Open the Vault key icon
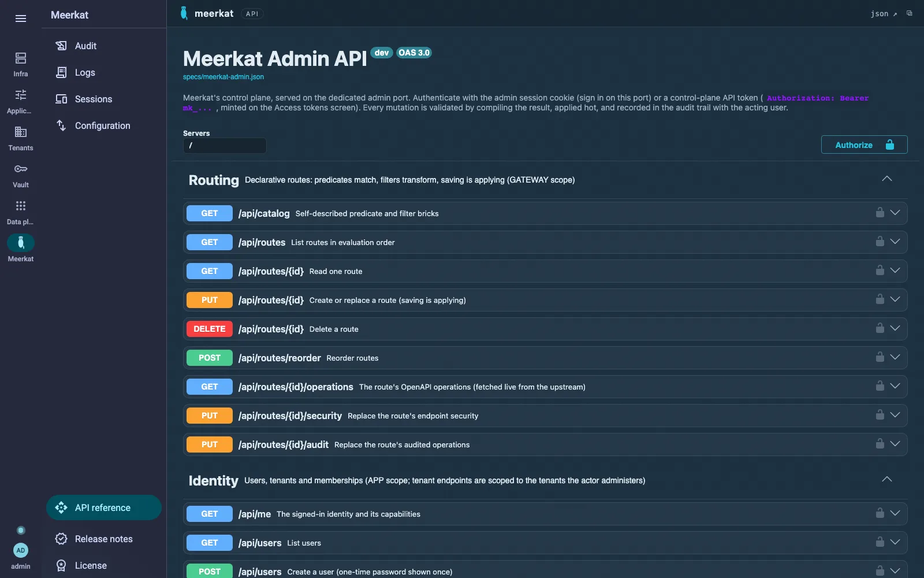 [x=21, y=169]
